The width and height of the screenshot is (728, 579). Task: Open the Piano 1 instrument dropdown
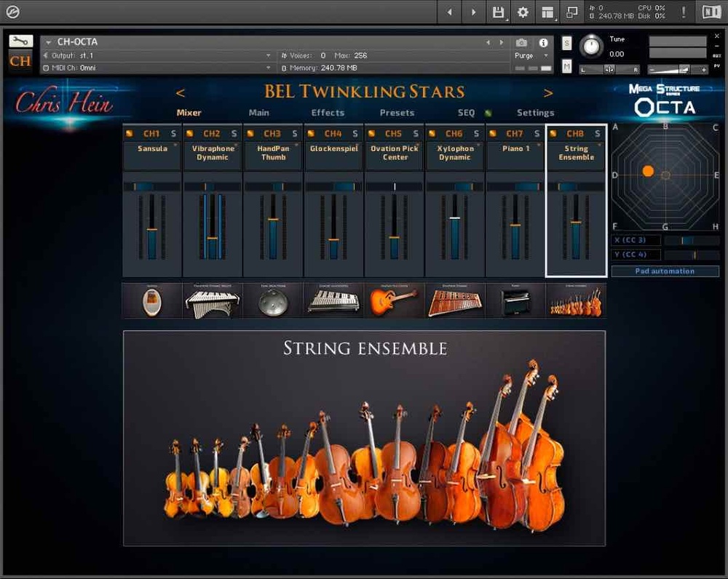coord(539,145)
